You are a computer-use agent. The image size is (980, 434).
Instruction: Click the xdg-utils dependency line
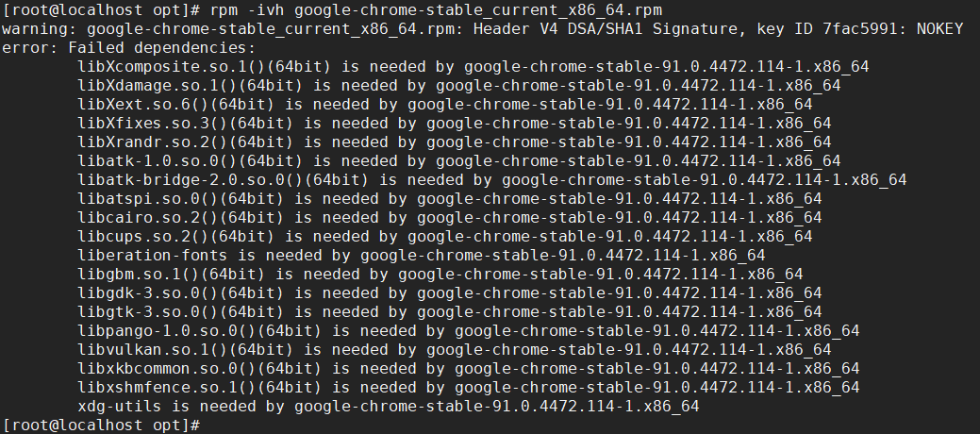(x=388, y=407)
